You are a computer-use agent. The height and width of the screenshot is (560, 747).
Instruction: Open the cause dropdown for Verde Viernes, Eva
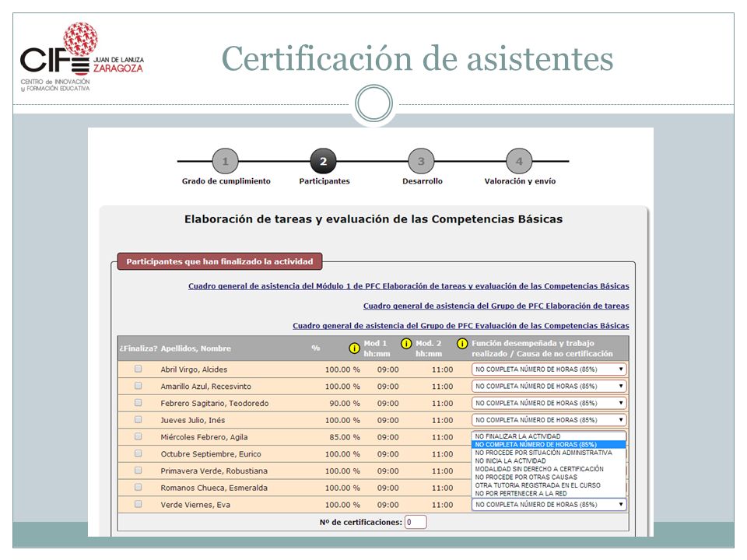click(549, 504)
